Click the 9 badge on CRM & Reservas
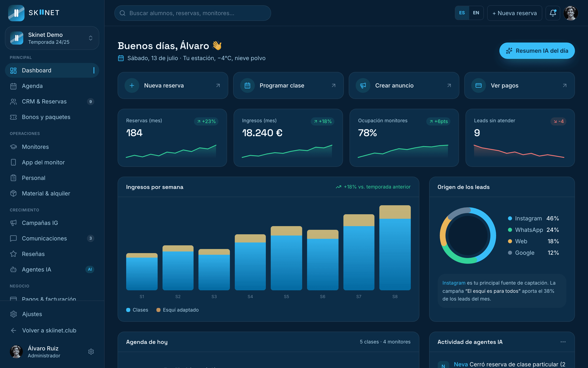 [91, 102]
